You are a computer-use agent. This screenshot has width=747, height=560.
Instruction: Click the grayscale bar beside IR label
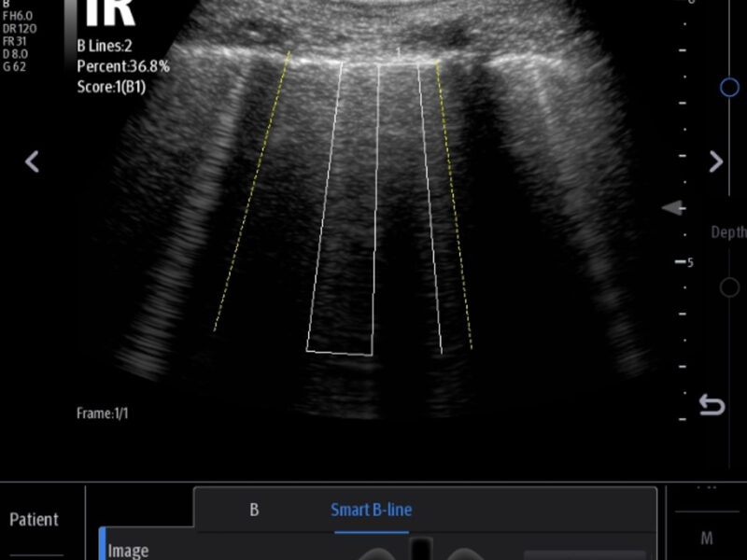click(69, 28)
